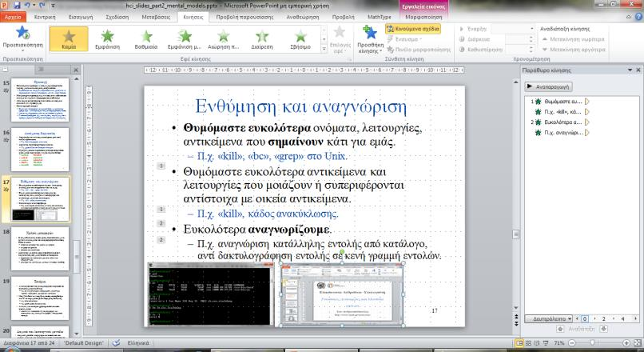Open the animation pane options arrow
This screenshot has height=352, width=644.
630,70
